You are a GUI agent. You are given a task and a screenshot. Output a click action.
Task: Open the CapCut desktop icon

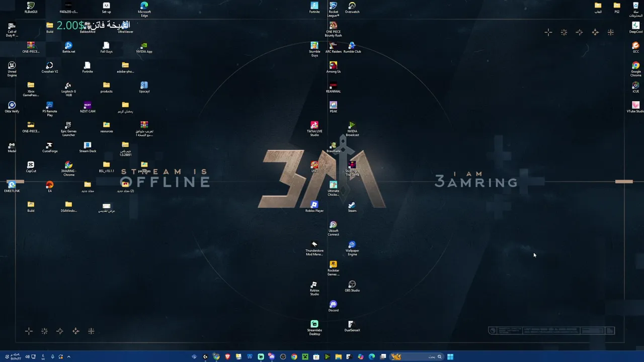click(31, 167)
